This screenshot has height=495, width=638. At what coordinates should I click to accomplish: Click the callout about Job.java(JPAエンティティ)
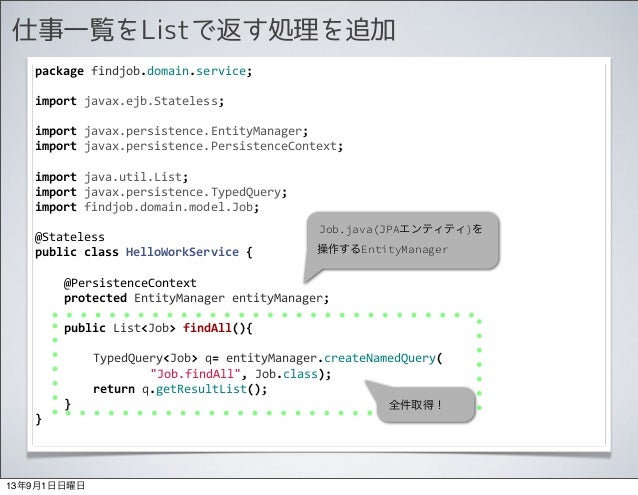pos(402,240)
